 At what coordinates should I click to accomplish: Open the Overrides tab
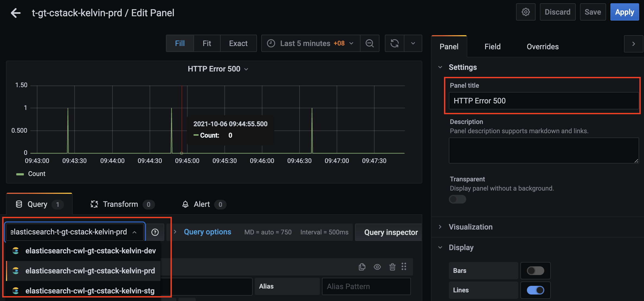542,47
